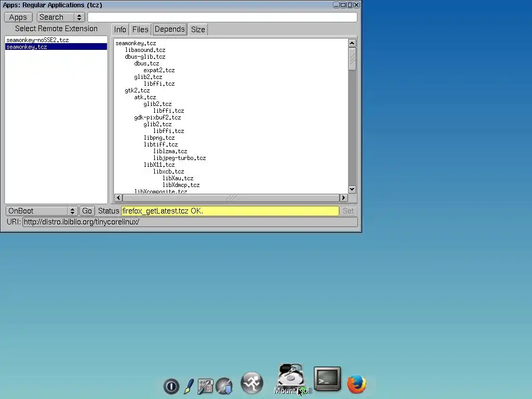The image size is (532, 399).
Task: Switch to the Size tab
Action: (x=198, y=30)
